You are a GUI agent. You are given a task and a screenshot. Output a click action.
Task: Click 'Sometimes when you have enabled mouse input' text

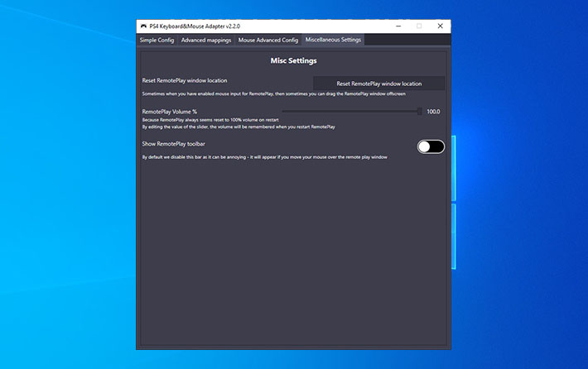[274, 93]
